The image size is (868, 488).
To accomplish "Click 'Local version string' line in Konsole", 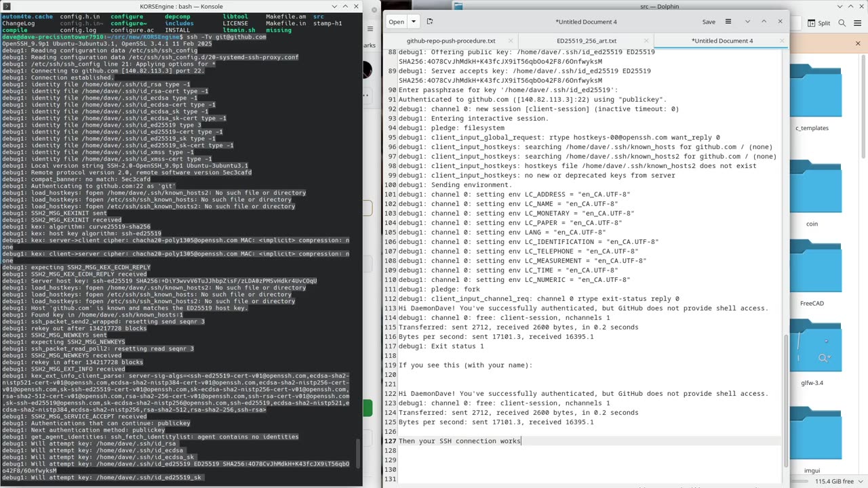I will point(125,165).
